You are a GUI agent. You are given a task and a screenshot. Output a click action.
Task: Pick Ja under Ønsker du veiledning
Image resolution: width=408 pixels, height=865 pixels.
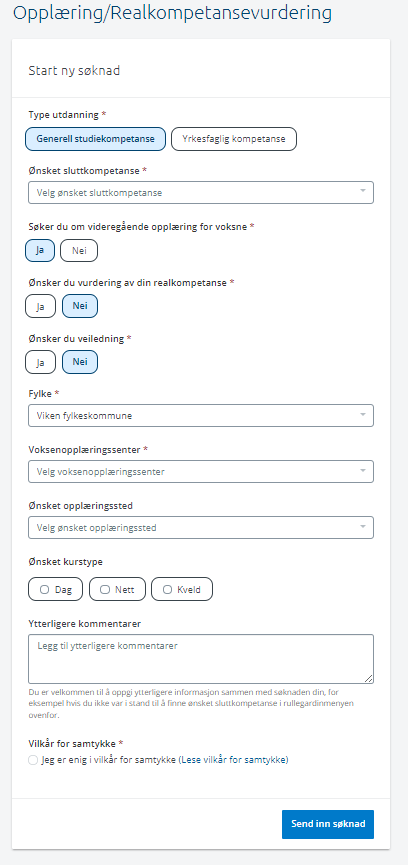pos(40,362)
